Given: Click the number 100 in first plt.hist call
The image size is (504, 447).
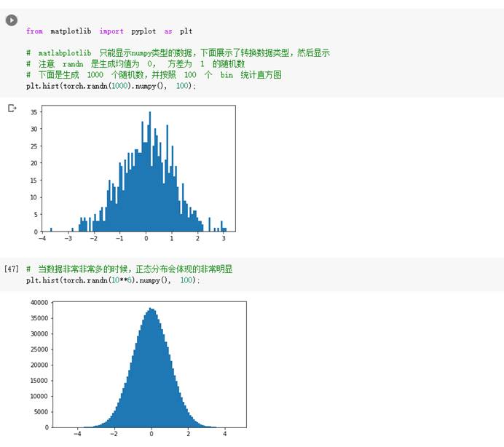Looking at the screenshot, I should (184, 86).
